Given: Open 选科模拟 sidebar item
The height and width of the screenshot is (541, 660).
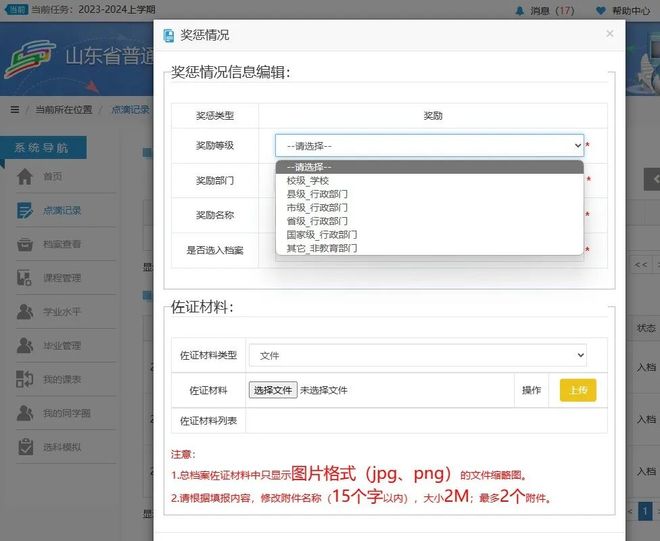Looking at the screenshot, I should [62, 447].
